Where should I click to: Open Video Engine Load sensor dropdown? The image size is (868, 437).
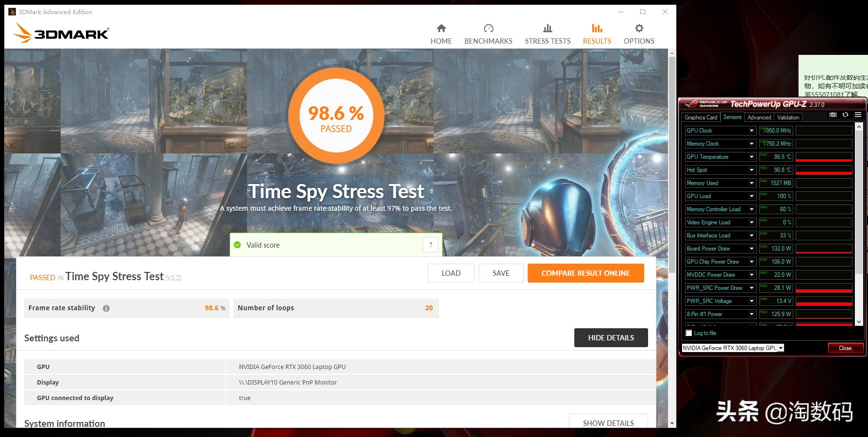coord(751,222)
